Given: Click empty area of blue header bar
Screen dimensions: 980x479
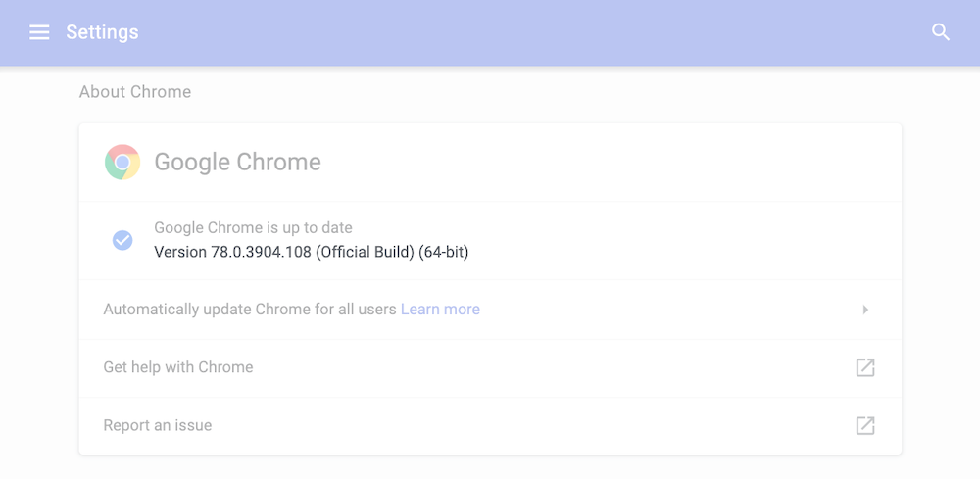Looking at the screenshot, I should click(x=531, y=32).
